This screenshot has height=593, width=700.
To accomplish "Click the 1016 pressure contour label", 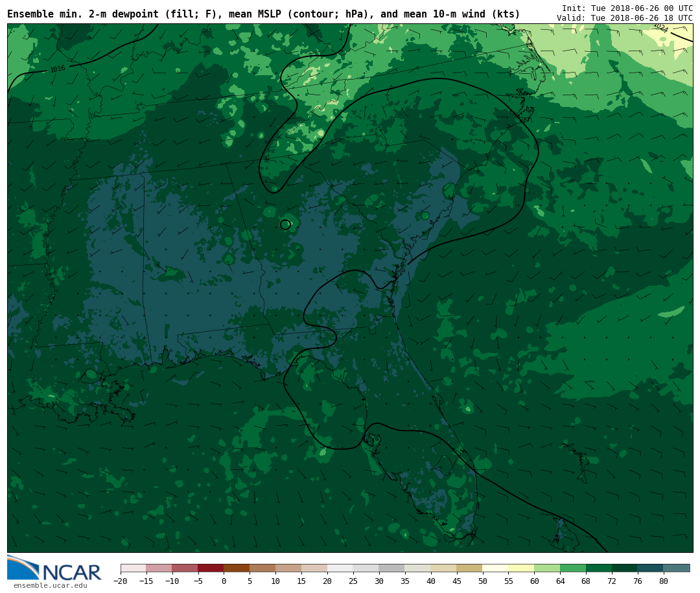I will click(58, 69).
